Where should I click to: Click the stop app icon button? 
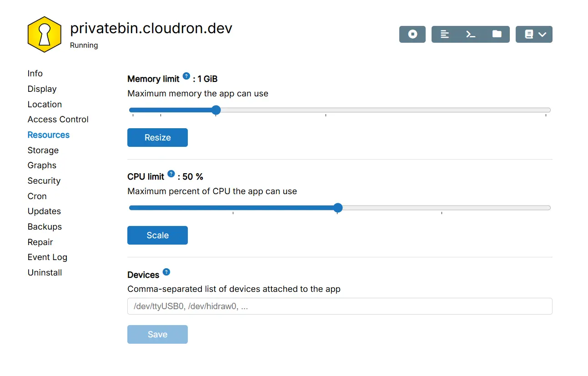click(x=412, y=35)
